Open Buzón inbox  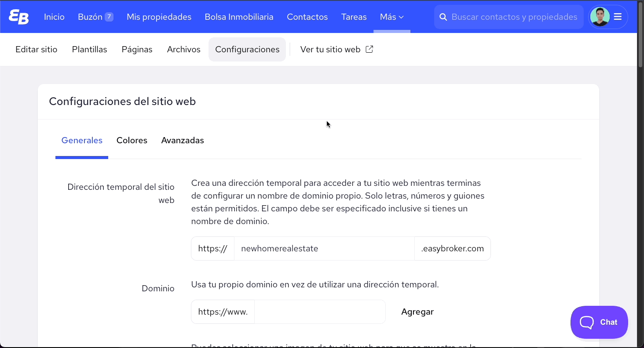pyautogui.click(x=90, y=17)
